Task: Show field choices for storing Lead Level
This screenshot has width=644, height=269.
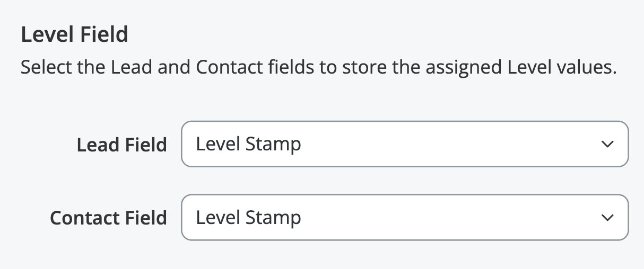Action: pyautogui.click(x=405, y=144)
